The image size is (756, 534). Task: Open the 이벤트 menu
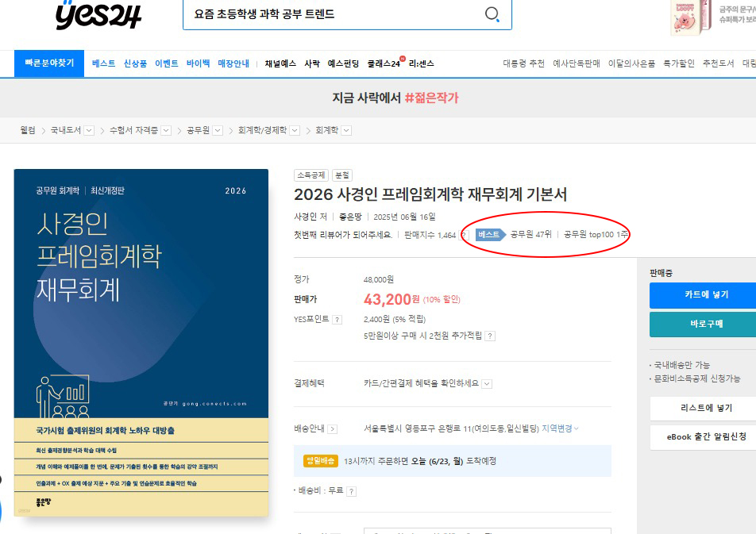[x=167, y=63]
